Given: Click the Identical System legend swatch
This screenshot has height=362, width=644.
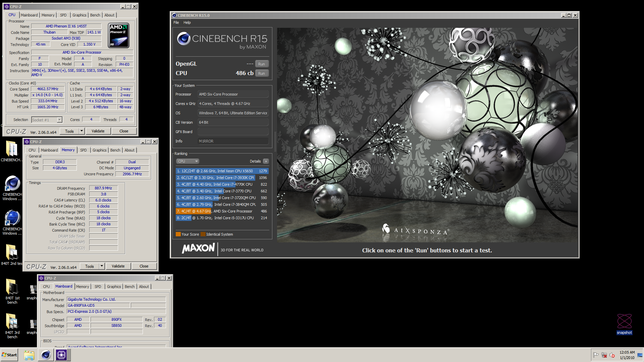Looking at the screenshot, I should pyautogui.click(x=203, y=234).
